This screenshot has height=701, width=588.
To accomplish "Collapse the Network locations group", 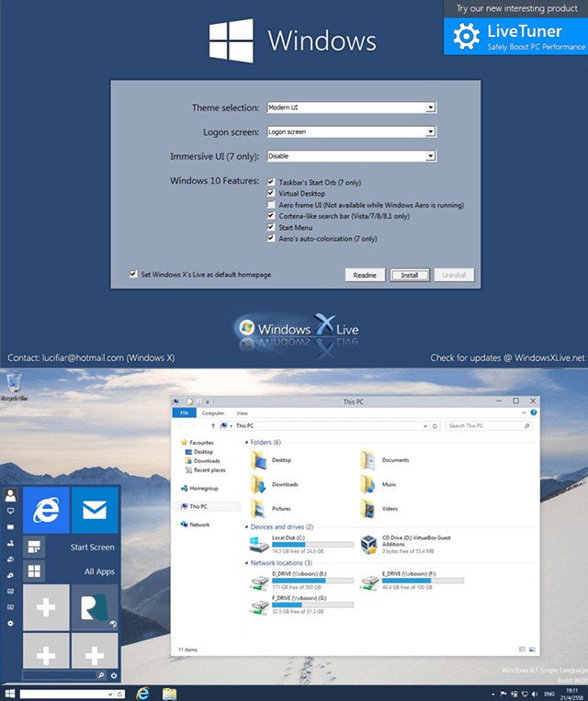I will coord(246,563).
